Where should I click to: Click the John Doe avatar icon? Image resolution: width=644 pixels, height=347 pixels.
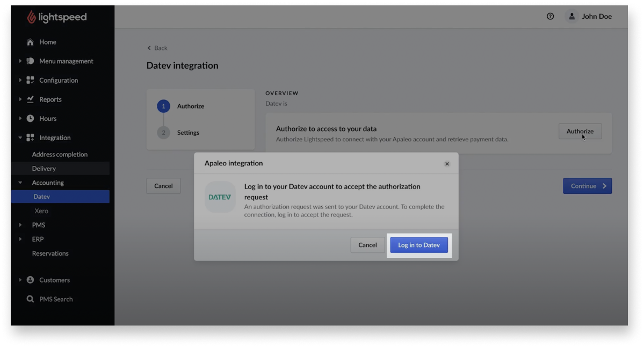(x=571, y=17)
